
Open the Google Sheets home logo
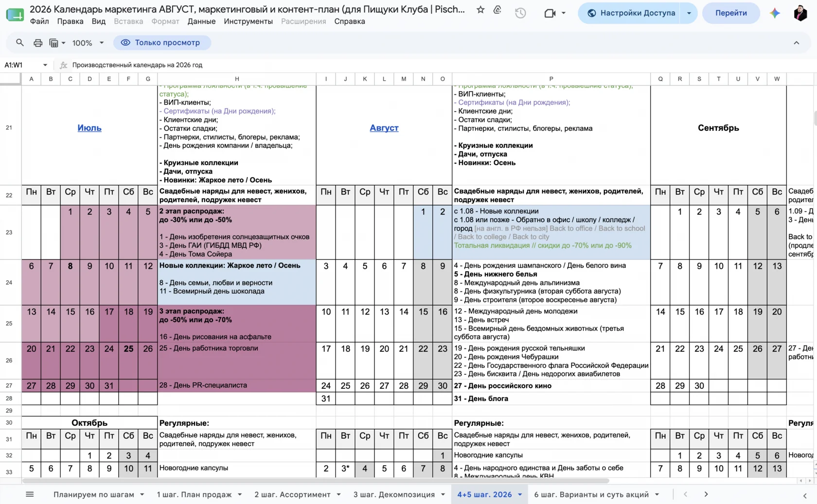click(x=15, y=14)
